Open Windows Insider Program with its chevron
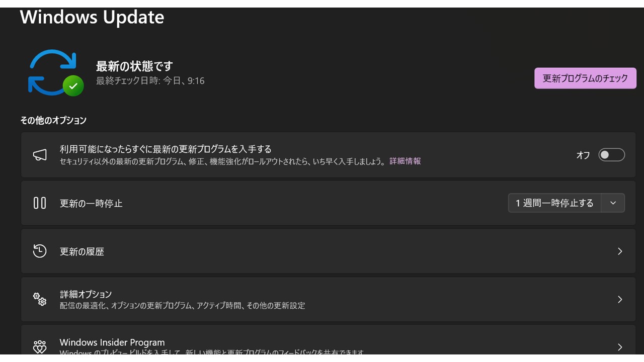644x362 pixels. tap(620, 346)
